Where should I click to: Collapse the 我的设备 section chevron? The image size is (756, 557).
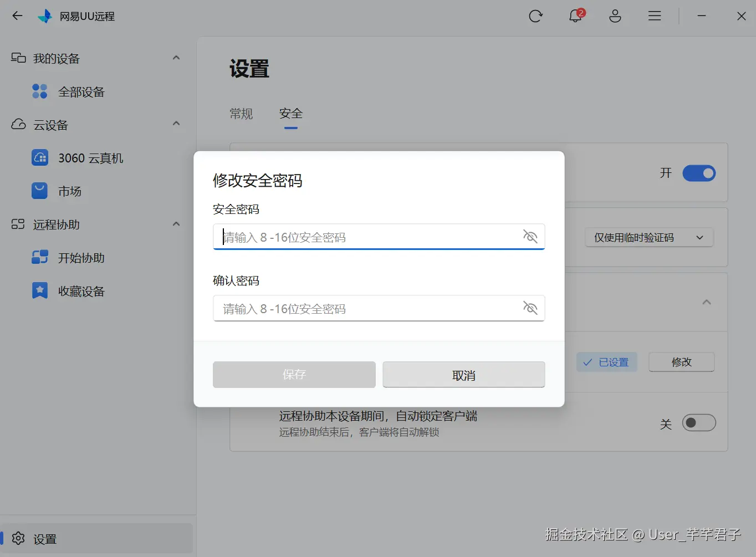(x=176, y=58)
